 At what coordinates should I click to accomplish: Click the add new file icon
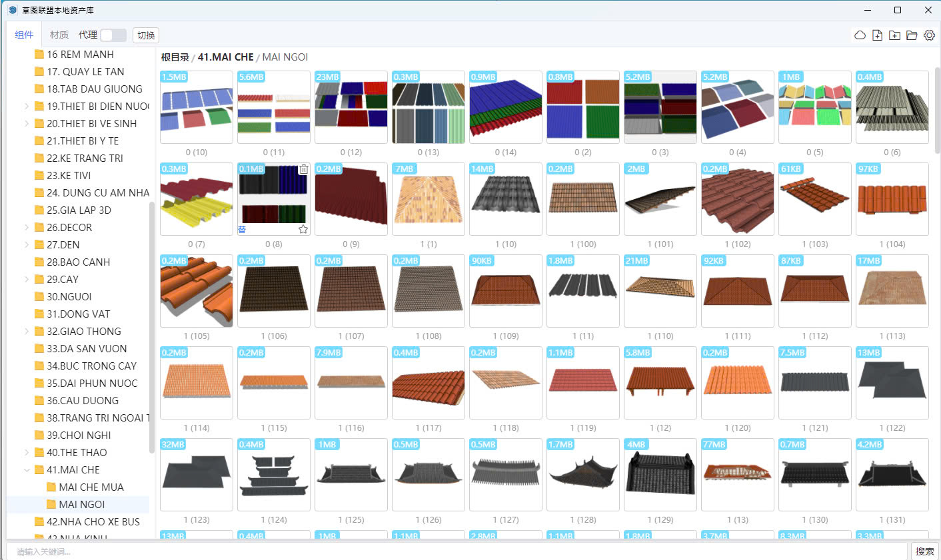[x=877, y=35]
